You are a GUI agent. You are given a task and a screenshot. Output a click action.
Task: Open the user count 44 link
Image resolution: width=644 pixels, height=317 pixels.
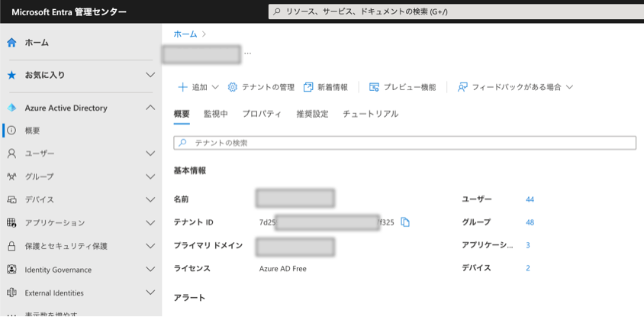(530, 199)
